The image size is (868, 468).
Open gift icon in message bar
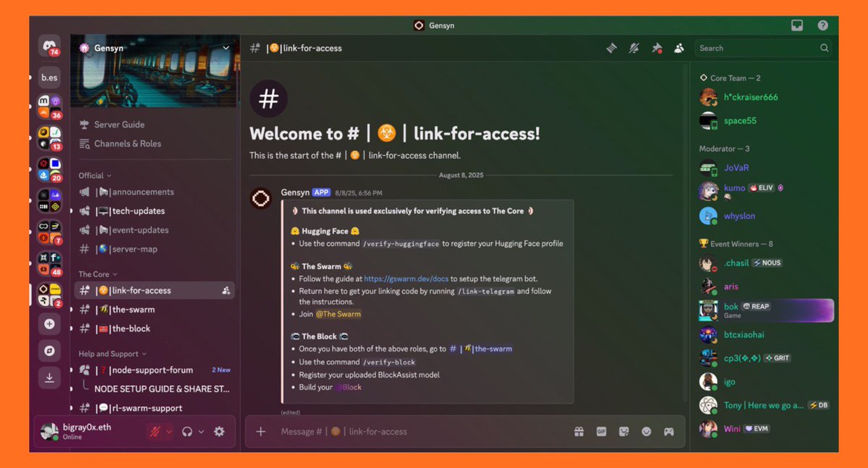(579, 432)
